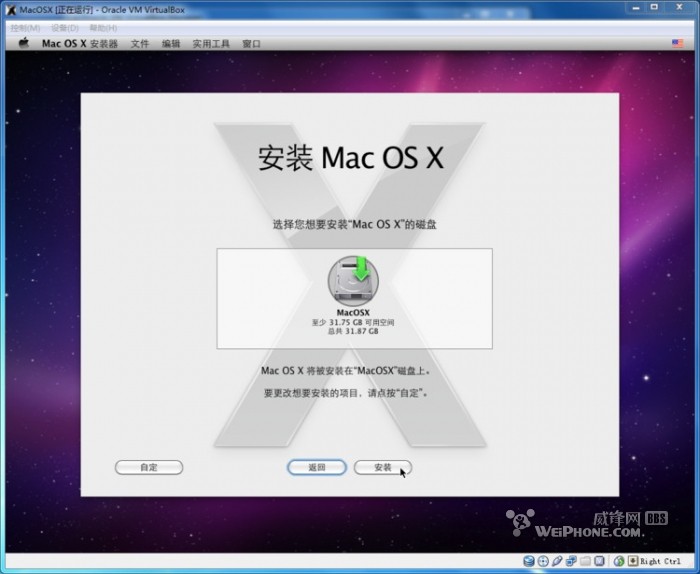Click the US flag input source icon
The width and height of the screenshot is (700, 574).
click(x=677, y=43)
